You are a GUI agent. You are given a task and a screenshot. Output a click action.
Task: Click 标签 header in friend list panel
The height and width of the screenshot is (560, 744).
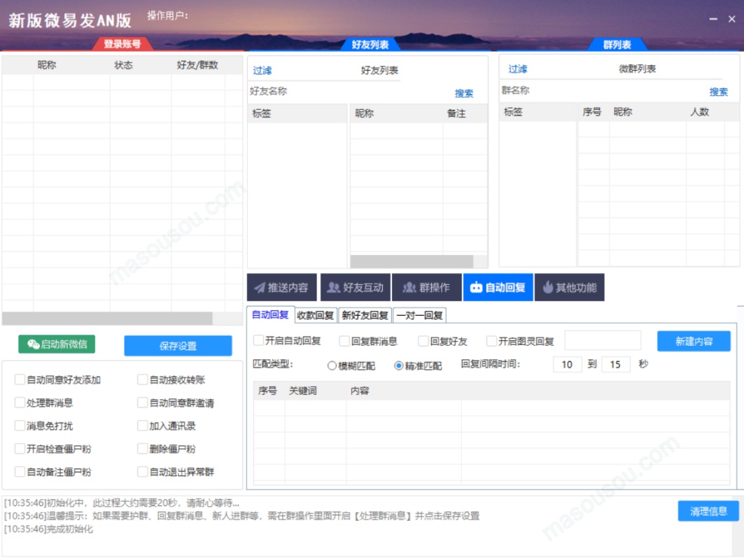262,113
